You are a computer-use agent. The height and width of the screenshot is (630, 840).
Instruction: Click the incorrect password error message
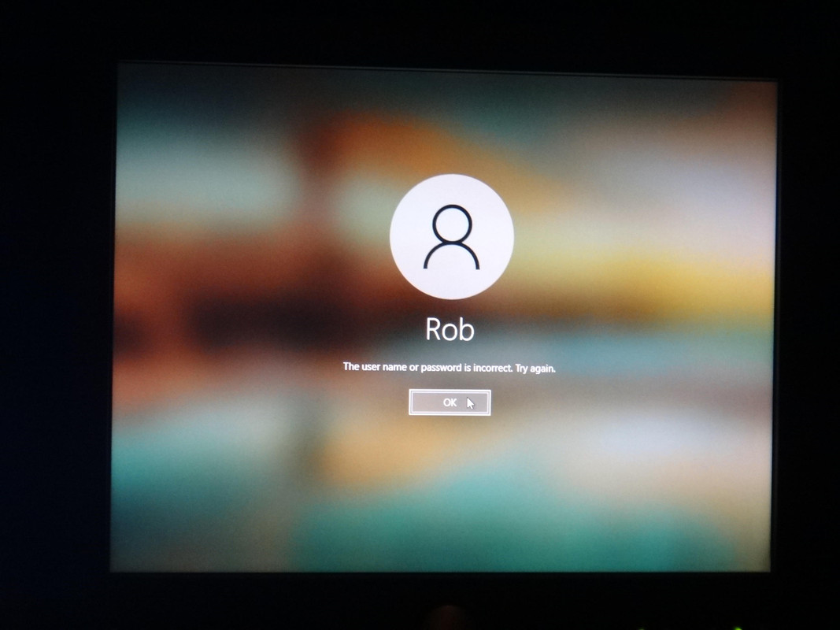pyautogui.click(x=449, y=368)
